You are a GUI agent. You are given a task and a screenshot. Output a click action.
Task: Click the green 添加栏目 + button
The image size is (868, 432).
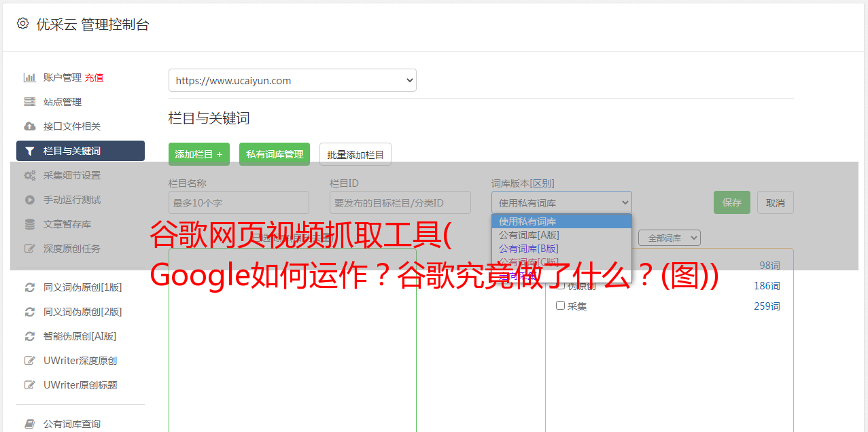(x=199, y=154)
